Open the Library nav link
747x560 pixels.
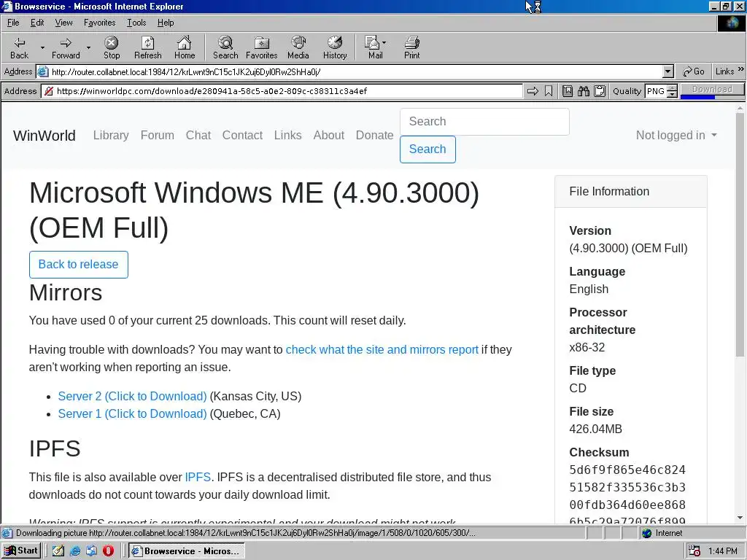(111, 135)
